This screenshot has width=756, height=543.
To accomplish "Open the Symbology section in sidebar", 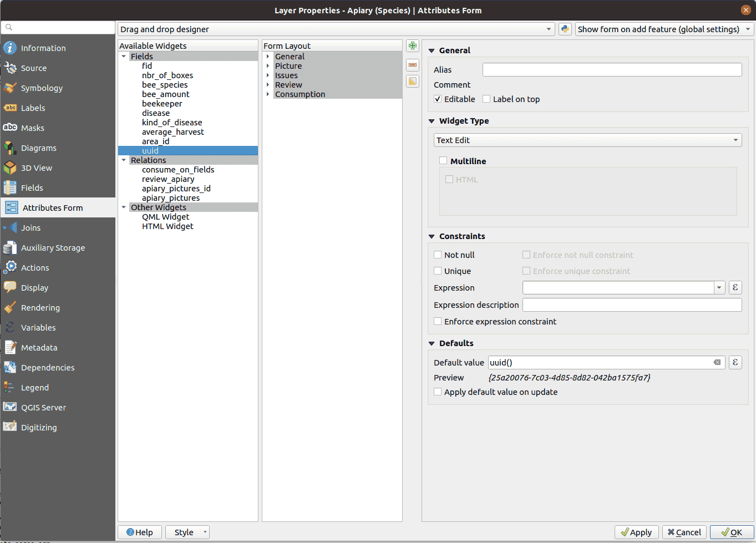I will click(42, 88).
